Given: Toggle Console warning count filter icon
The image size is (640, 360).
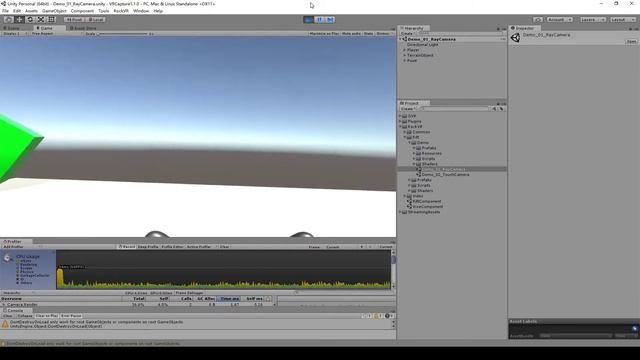Looking at the screenshot, I should click(376, 316).
